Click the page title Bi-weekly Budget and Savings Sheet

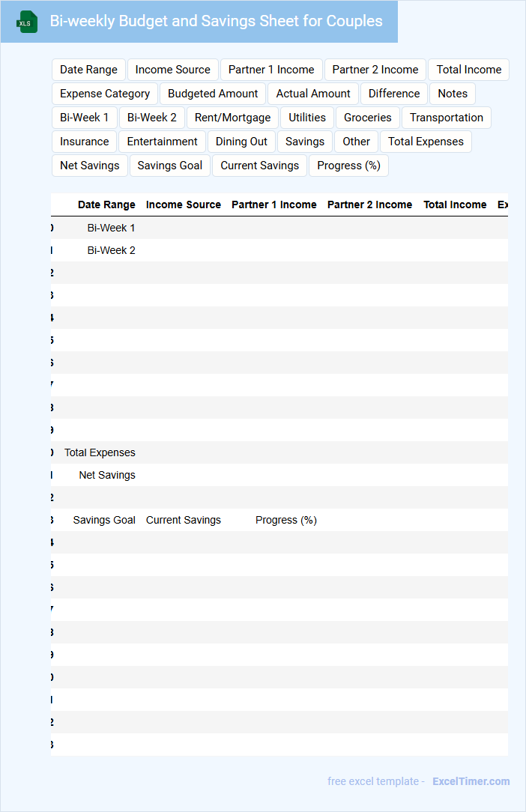[x=216, y=21]
